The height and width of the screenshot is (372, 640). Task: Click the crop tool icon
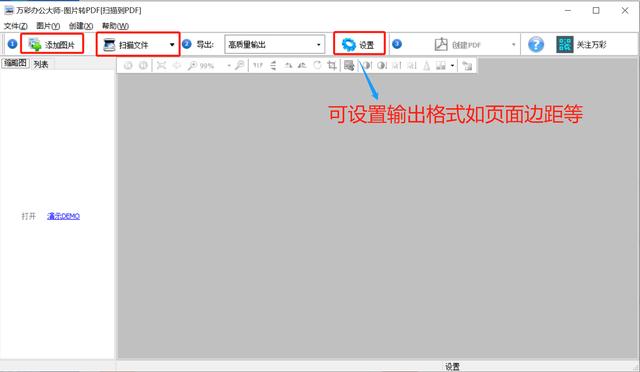pyautogui.click(x=332, y=65)
